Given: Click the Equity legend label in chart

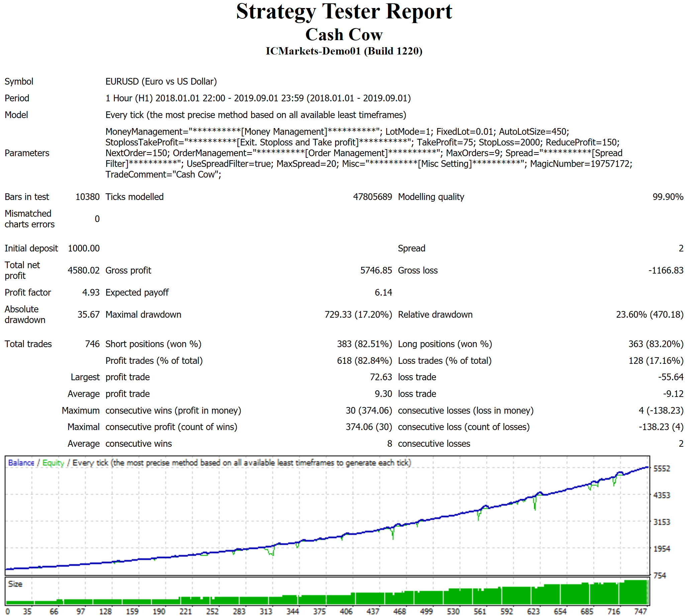Looking at the screenshot, I should coord(53,463).
